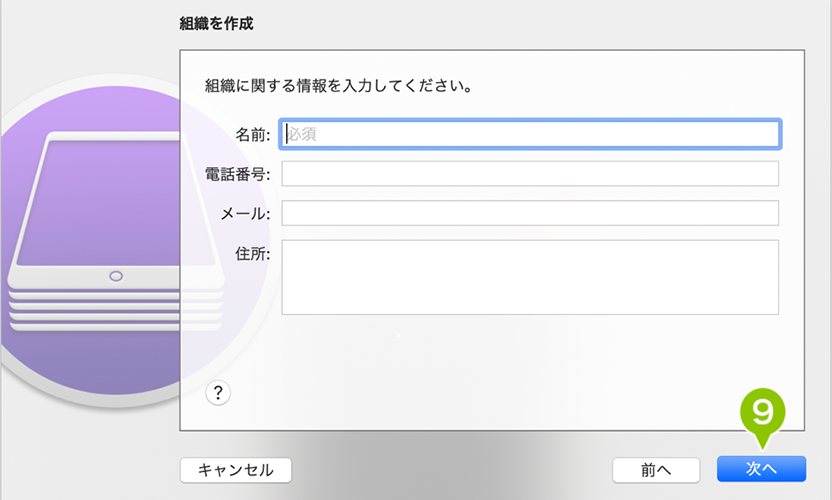
Task: Click the キャンセル button
Action: tap(236, 470)
